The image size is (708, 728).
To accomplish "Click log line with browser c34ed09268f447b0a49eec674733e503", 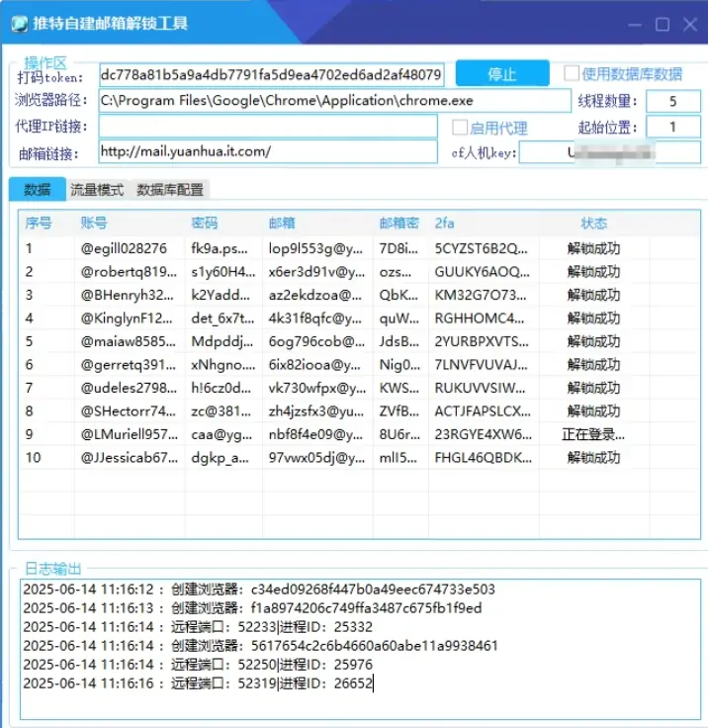I will point(259,590).
